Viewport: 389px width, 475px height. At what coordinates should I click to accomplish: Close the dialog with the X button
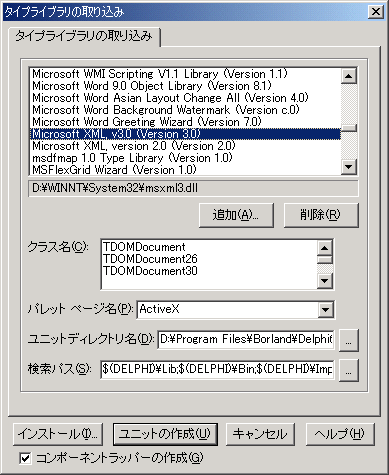(376, 12)
